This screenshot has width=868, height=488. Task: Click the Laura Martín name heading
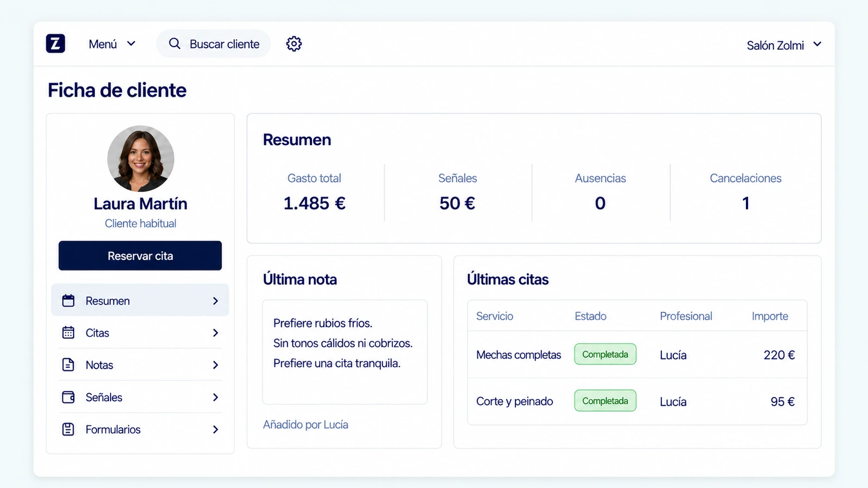(x=141, y=203)
